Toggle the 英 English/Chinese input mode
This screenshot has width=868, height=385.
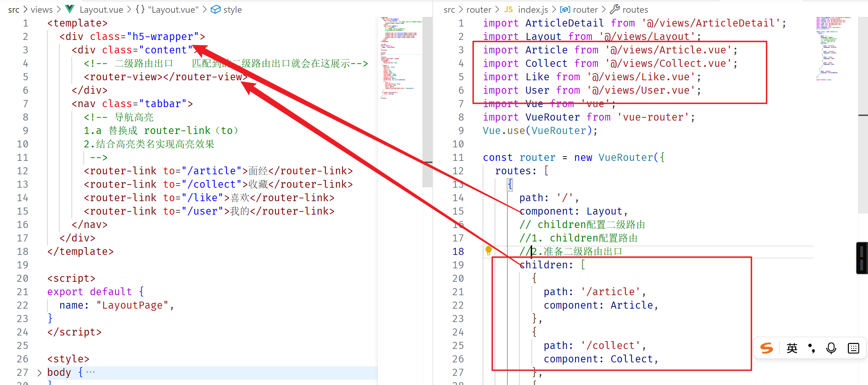pyautogui.click(x=792, y=348)
